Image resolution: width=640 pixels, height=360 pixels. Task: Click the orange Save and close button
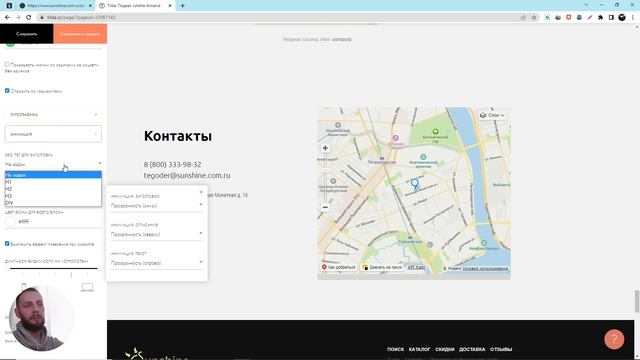point(80,34)
